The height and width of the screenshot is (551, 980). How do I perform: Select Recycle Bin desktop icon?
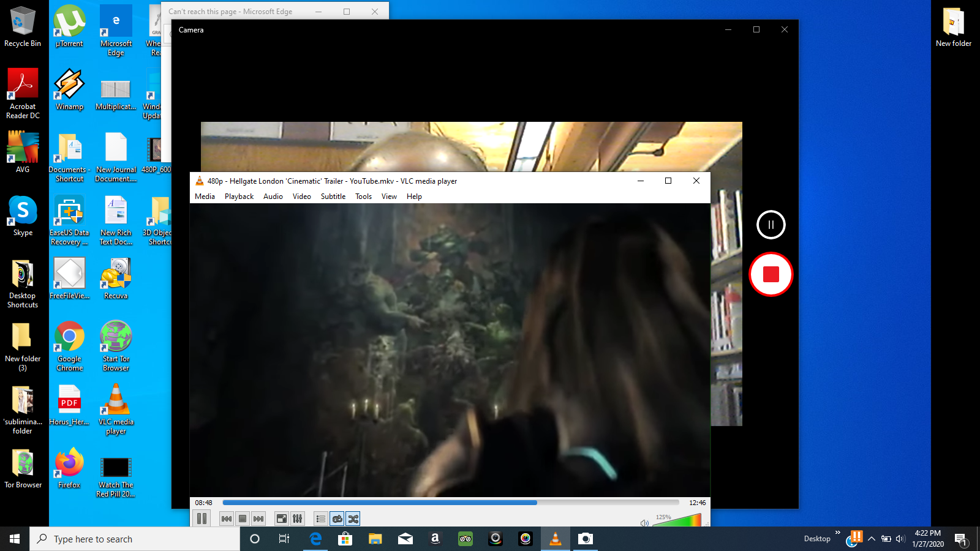[x=23, y=27]
